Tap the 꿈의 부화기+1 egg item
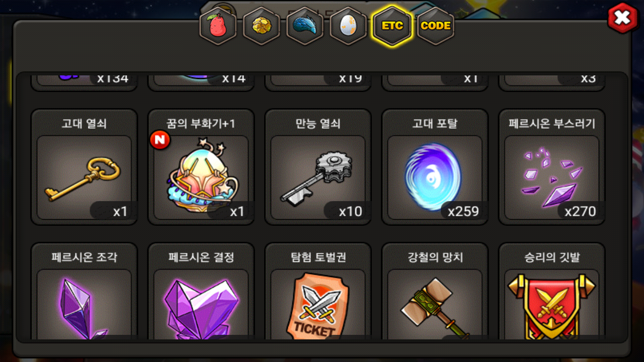The image size is (644, 362). tap(201, 167)
